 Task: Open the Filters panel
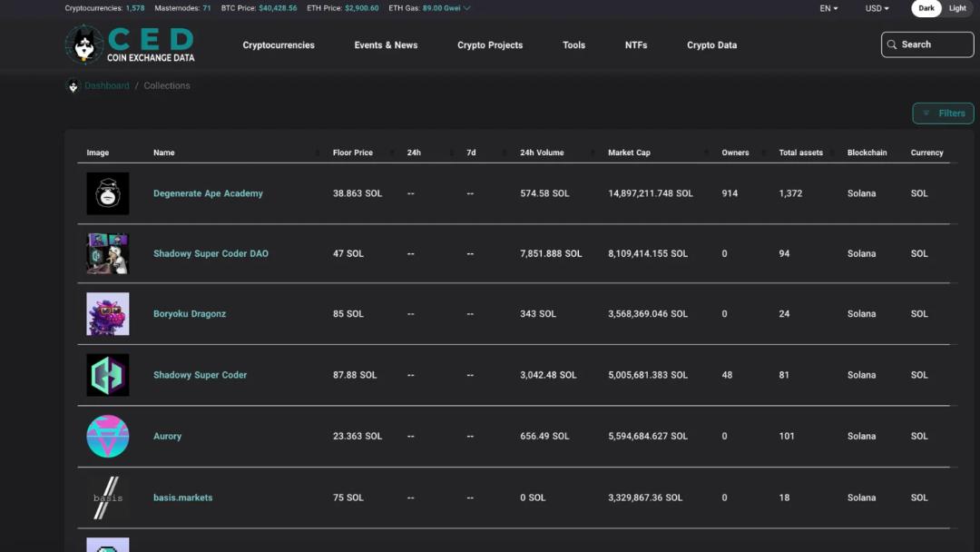click(x=943, y=113)
